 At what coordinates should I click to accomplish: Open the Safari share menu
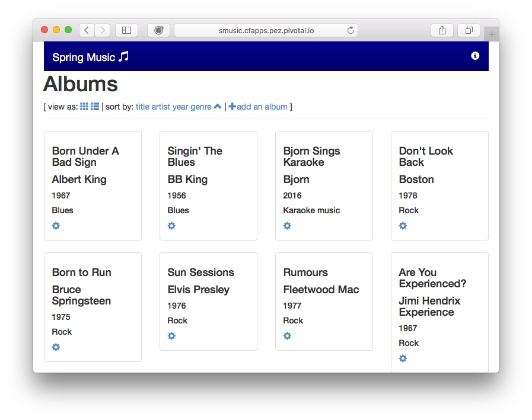442,30
